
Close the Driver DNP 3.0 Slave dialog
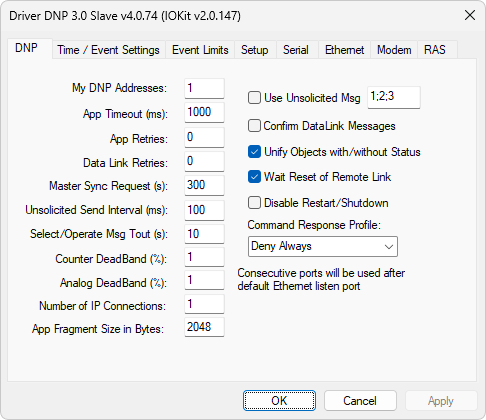click(470, 15)
